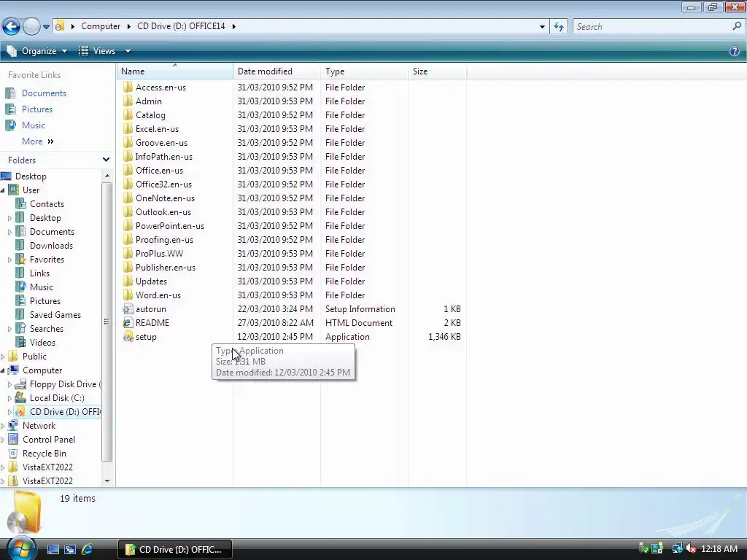
Task: Sort by the Name column header
Action: [x=174, y=71]
